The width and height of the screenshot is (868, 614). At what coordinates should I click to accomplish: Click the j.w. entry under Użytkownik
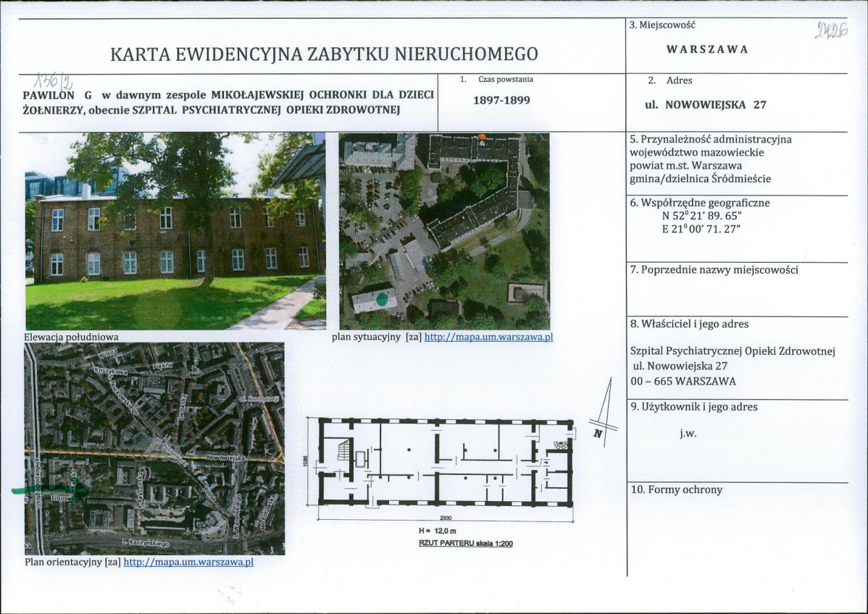[x=688, y=434]
